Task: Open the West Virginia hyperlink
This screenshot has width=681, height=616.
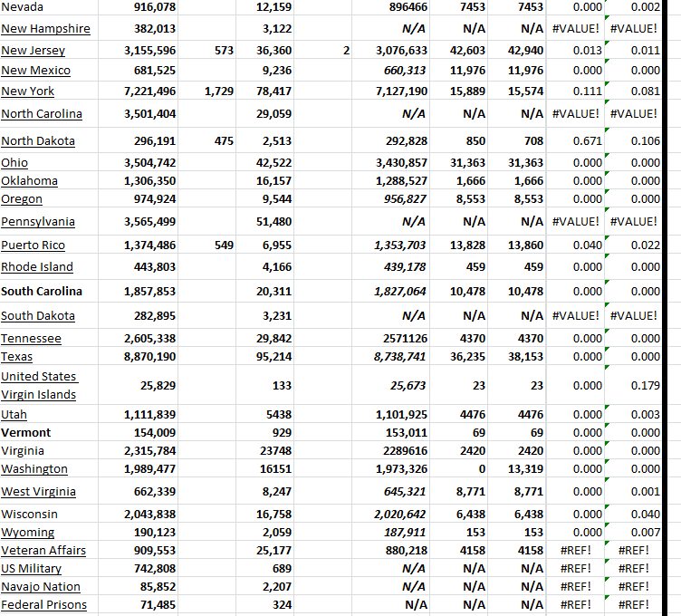Action: coord(38,492)
